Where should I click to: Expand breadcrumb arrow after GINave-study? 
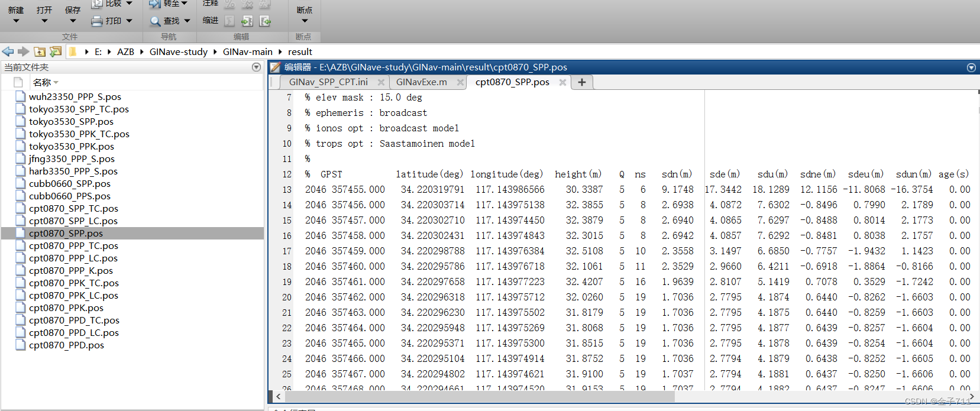215,52
